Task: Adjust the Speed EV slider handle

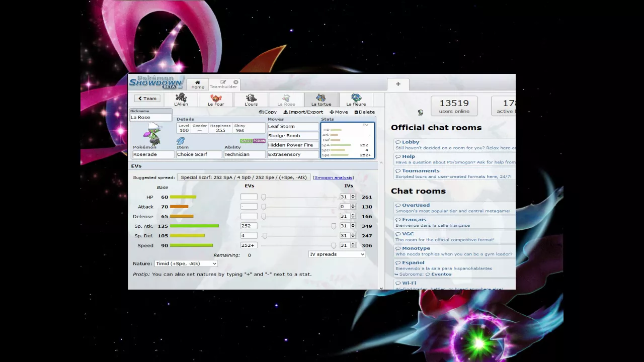Action: tap(334, 245)
